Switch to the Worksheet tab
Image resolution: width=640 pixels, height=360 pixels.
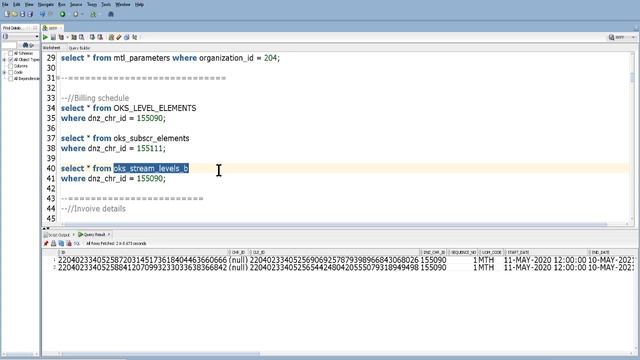[51, 48]
